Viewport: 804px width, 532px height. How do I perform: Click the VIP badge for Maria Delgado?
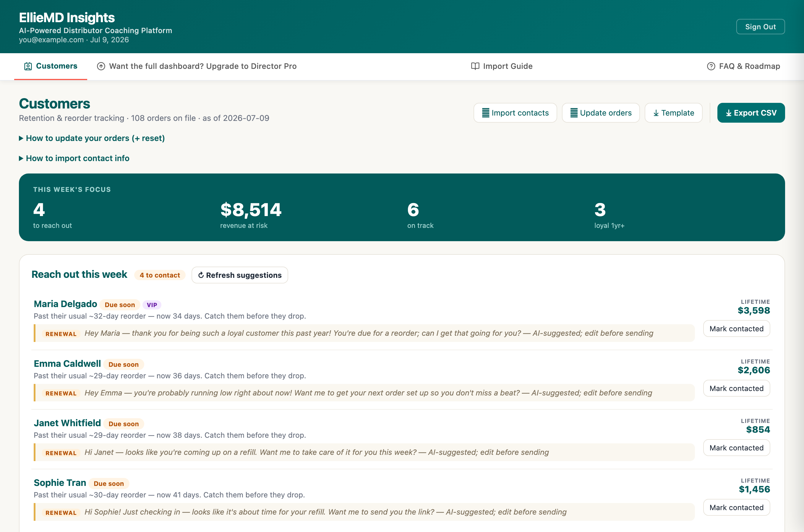(152, 305)
